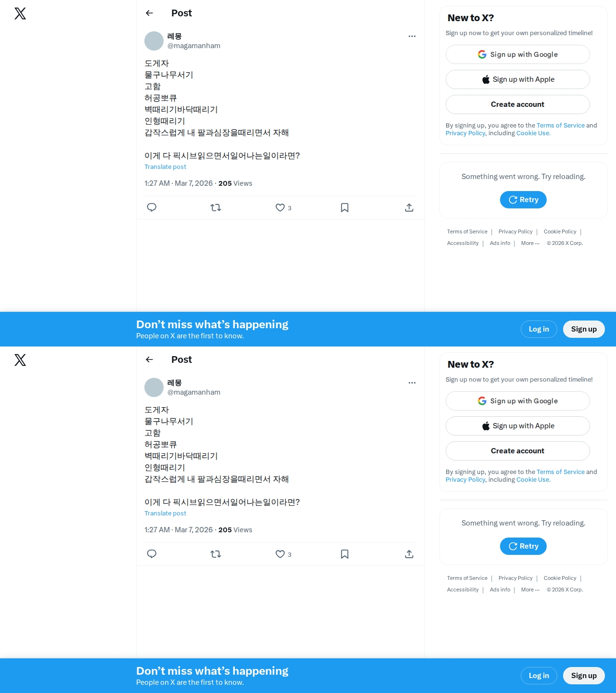Like the first post via its heart icon
616x693 pixels.
280,207
